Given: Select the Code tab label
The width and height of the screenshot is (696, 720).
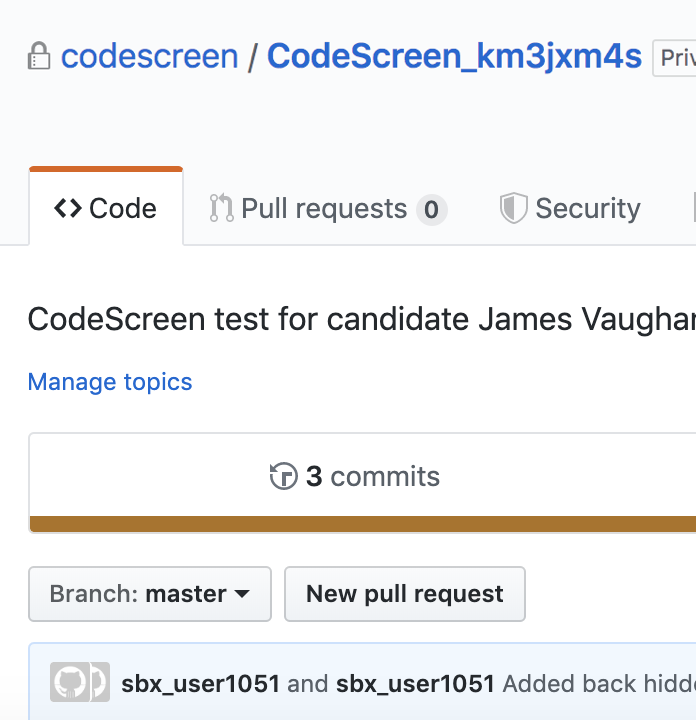Looking at the screenshot, I should (x=123, y=208).
